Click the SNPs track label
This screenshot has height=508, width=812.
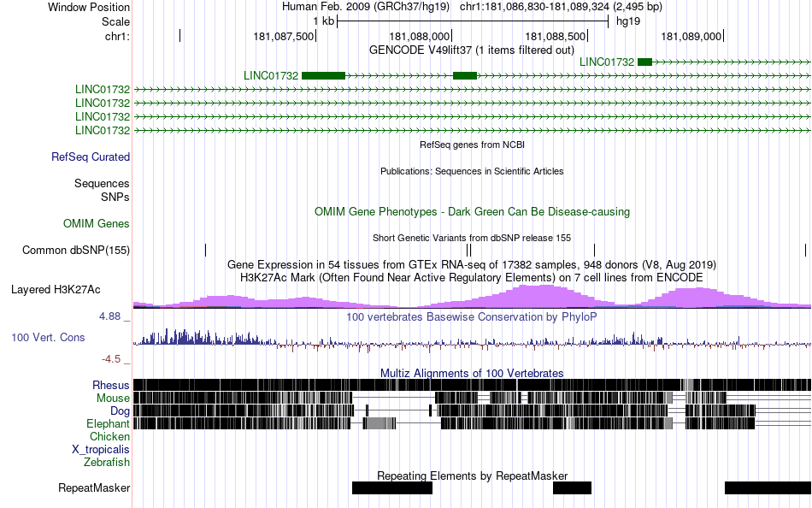115,197
